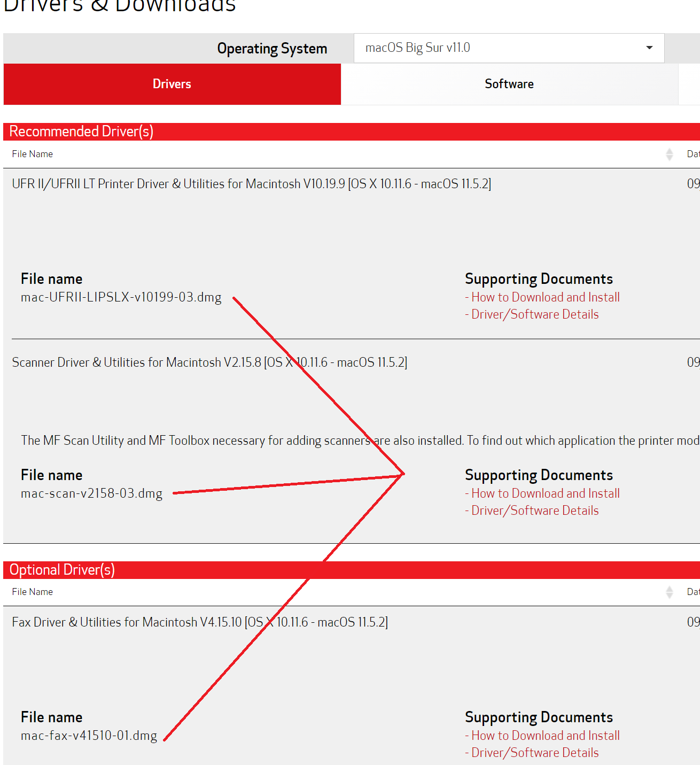Click the Date column header under Optional Driver(s)
The image size is (700, 765).
click(x=693, y=592)
